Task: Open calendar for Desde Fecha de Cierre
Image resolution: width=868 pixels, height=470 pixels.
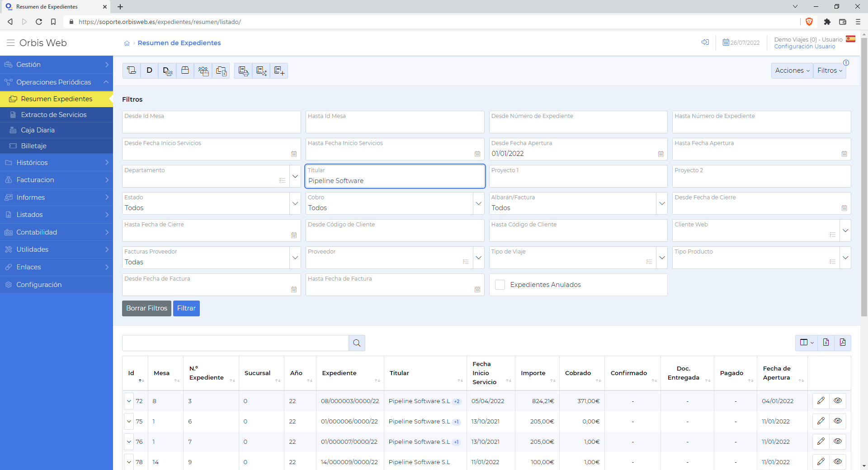Action: pos(844,208)
